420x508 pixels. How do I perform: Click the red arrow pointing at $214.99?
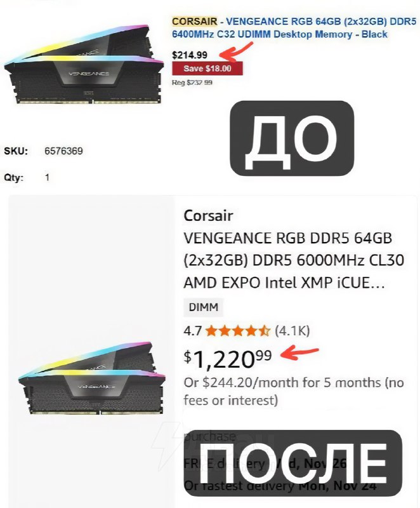point(236,52)
